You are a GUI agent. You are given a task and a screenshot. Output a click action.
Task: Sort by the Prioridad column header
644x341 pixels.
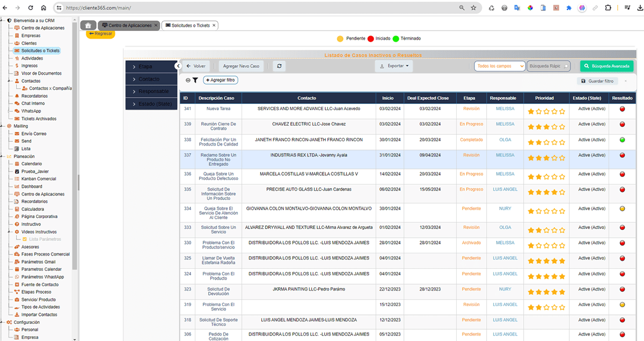point(546,98)
